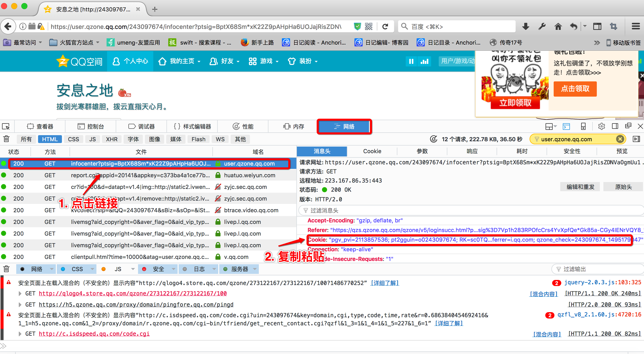Screen dimensions: 644x354
Task: Toggle the split console icon in devtools
Action: (566, 126)
